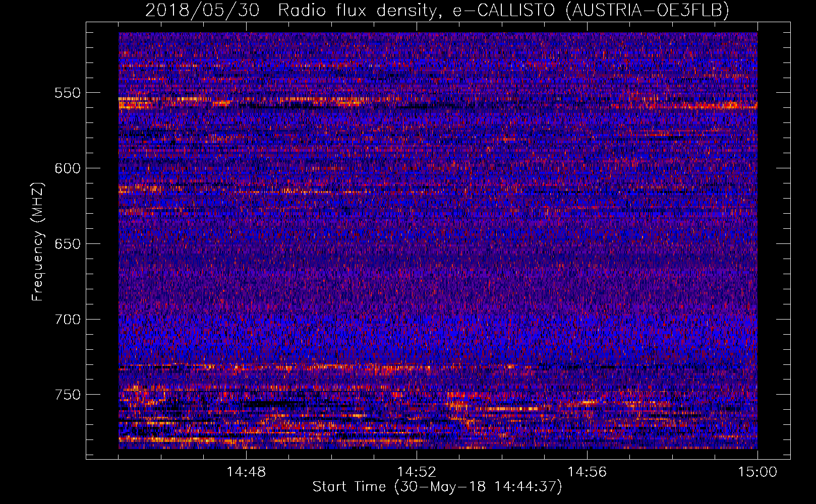This screenshot has width=816, height=504.
Task: Click the plot title "2018/05/30 Radio flux density, e-CALLISTO (AUSTRIA-OE3FLB)"
Action: click(437, 10)
